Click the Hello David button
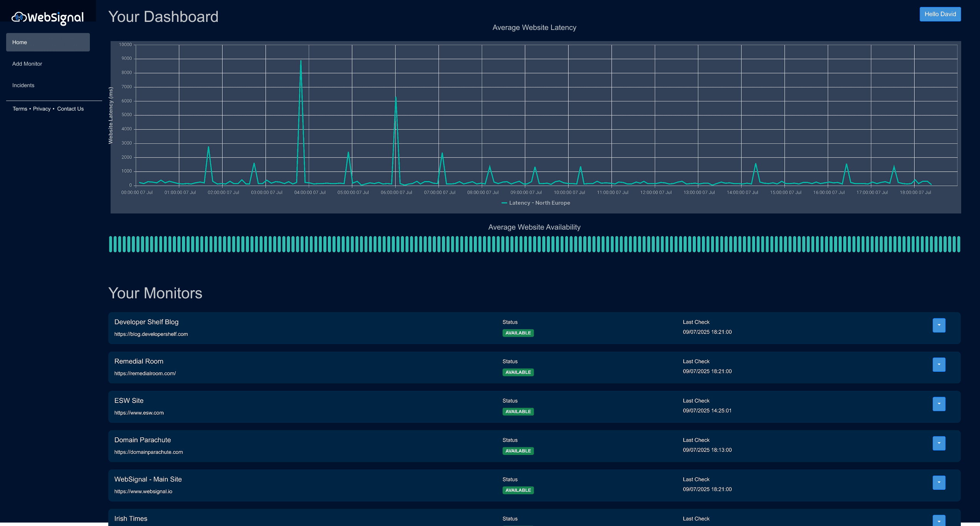980x526 pixels. pyautogui.click(x=940, y=14)
